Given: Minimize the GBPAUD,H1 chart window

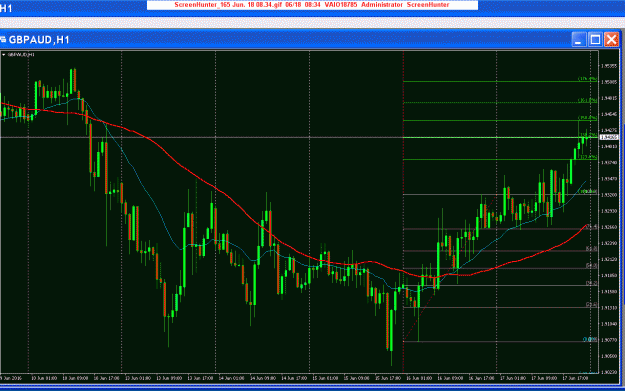Looking at the screenshot, I should click(578, 39).
